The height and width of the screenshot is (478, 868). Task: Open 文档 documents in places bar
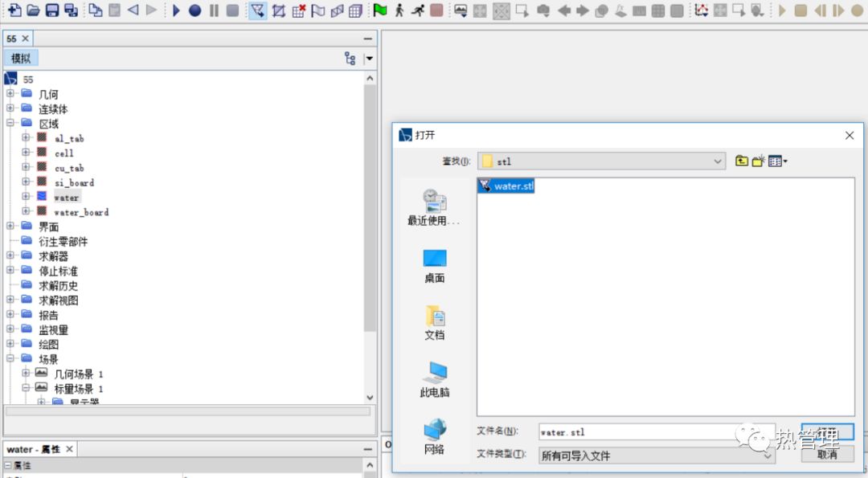[435, 322]
